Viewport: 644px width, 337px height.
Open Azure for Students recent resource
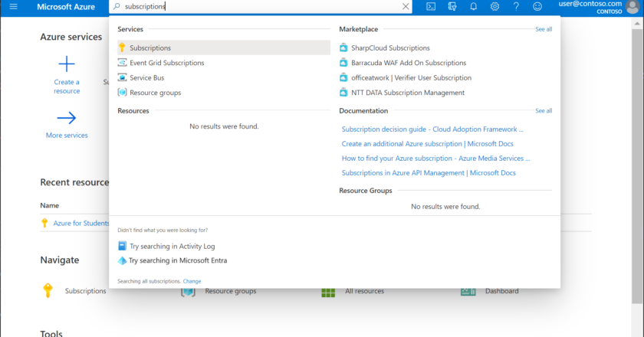click(x=81, y=224)
